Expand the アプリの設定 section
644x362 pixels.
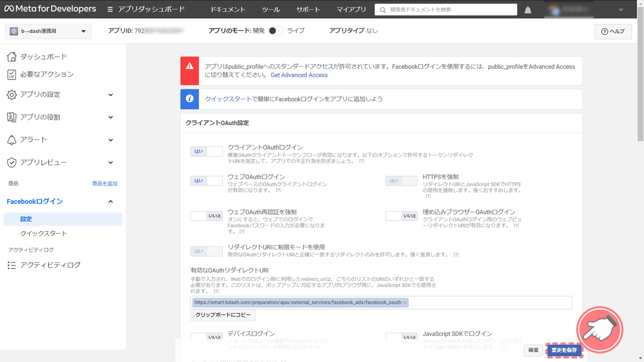pyautogui.click(x=111, y=95)
